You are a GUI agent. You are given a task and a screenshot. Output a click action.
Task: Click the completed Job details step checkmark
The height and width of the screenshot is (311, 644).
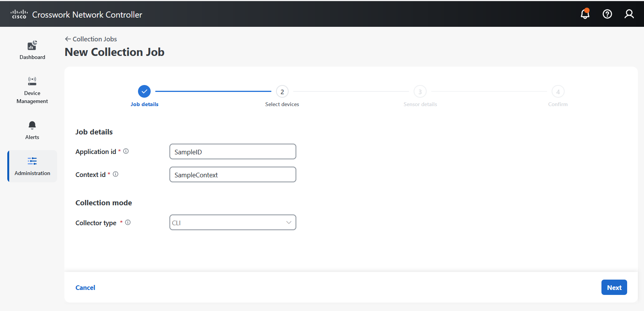pos(144,92)
